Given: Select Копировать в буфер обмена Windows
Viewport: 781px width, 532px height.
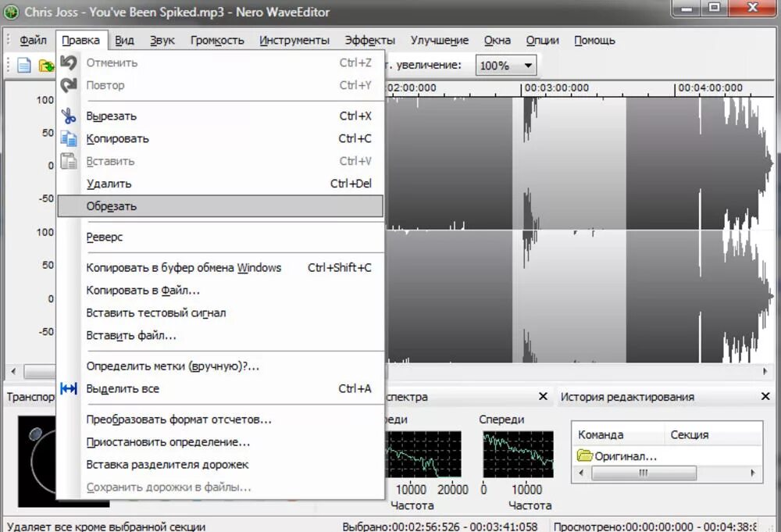Looking at the screenshot, I should pyautogui.click(x=220, y=267).
